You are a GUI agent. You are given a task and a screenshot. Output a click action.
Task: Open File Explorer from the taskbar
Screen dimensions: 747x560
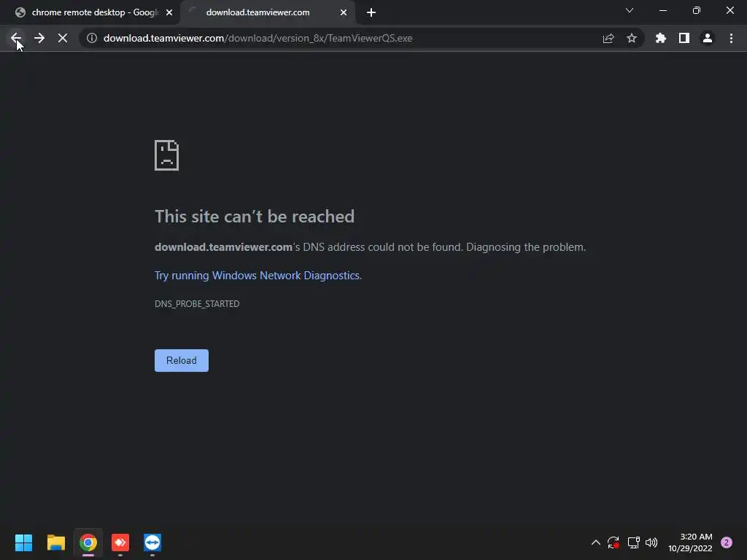[x=56, y=542]
